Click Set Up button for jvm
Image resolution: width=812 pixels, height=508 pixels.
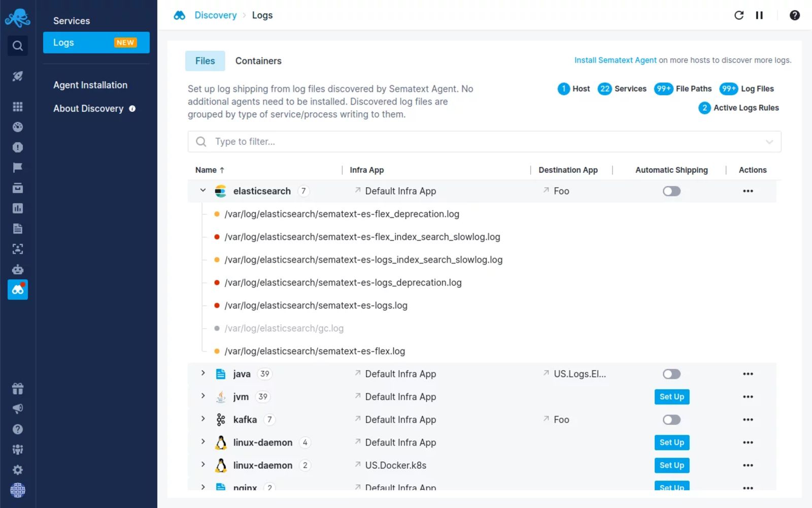671,397
